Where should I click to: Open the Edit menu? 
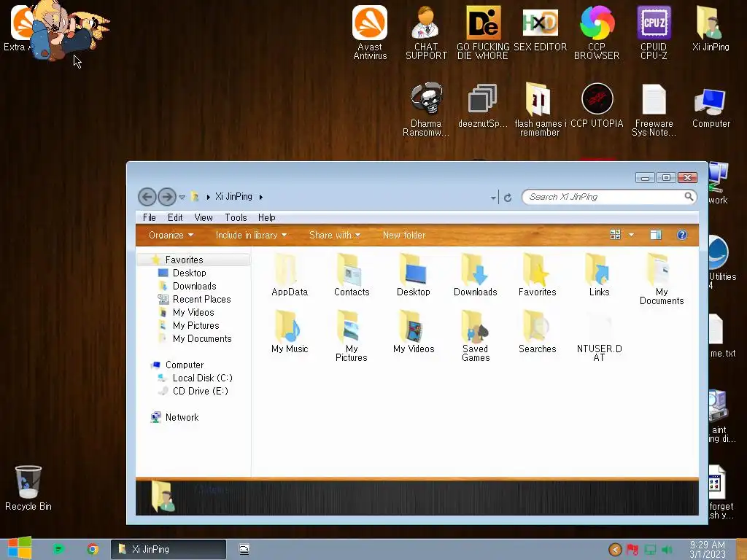click(175, 217)
